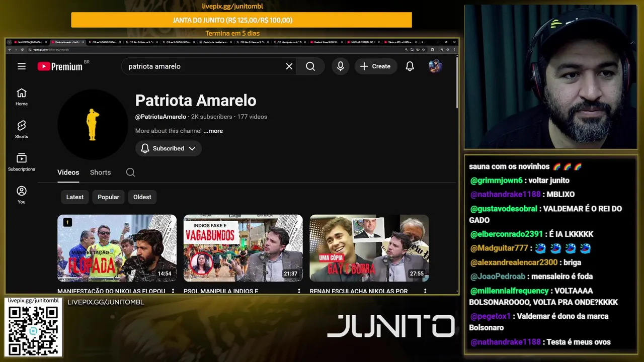Start voice search with microphone icon

click(x=341, y=66)
